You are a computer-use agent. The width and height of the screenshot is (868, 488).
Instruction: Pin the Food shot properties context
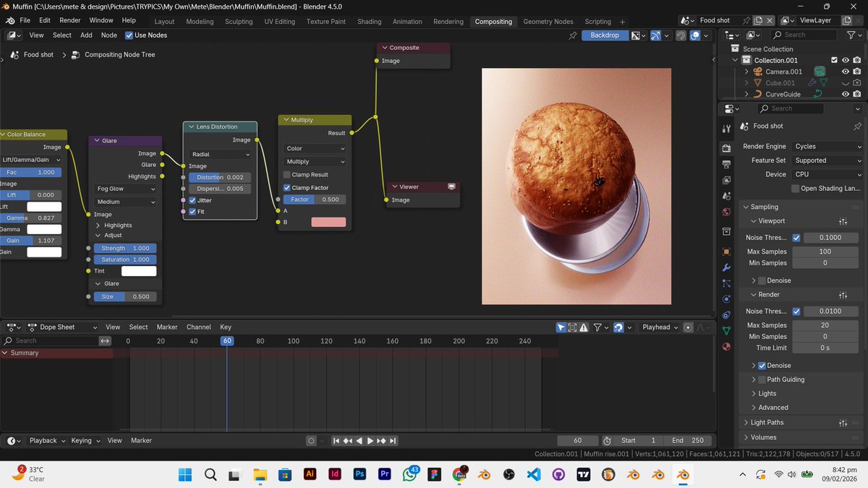point(858,126)
